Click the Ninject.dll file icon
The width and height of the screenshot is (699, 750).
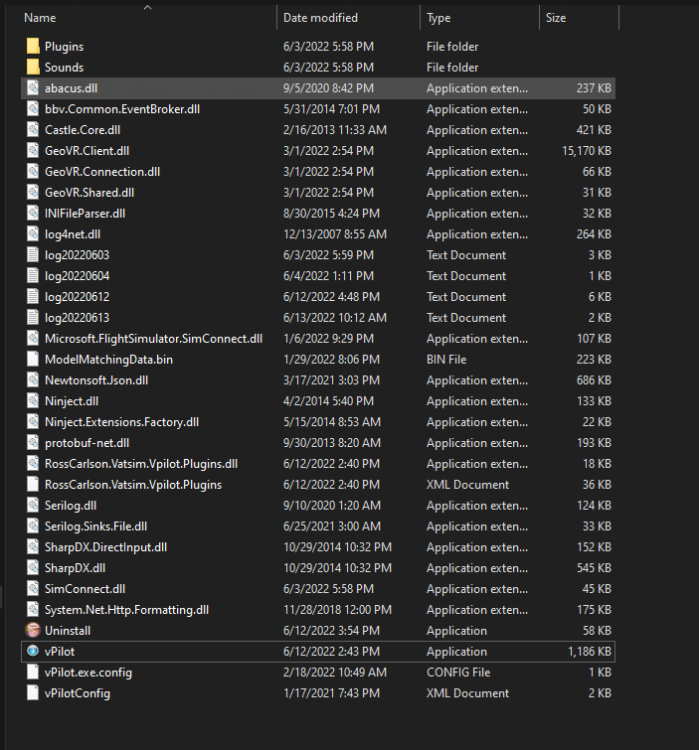(x=33, y=401)
